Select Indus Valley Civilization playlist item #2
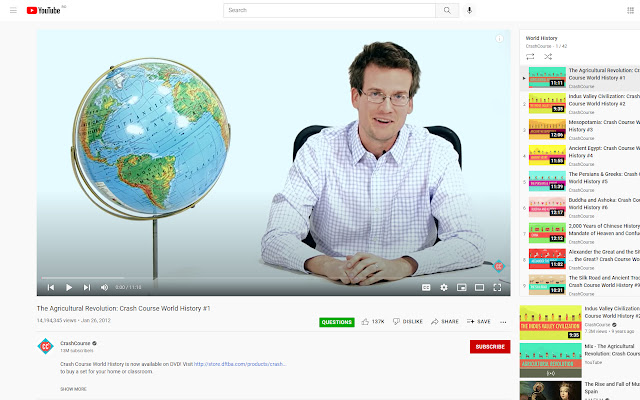Viewport: 640px width, 400px height. point(580,104)
